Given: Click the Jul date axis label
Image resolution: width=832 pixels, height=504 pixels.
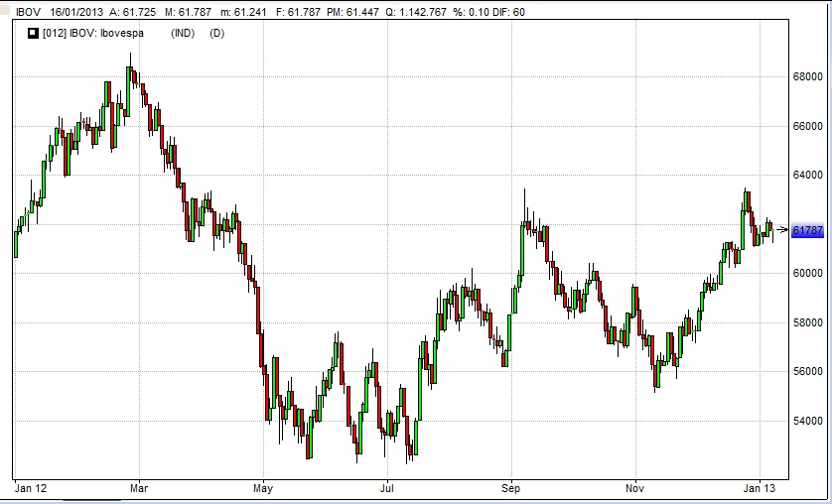Looking at the screenshot, I should pyautogui.click(x=386, y=488).
